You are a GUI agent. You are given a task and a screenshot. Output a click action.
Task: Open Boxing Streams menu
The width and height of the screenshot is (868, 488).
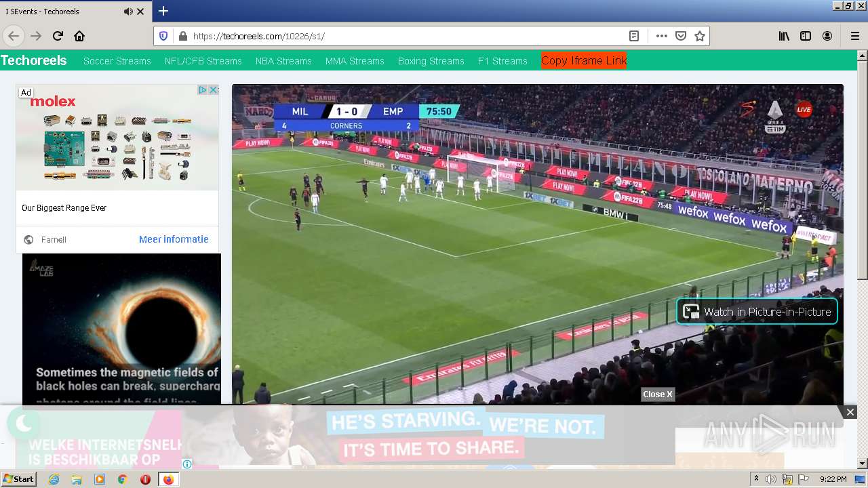(431, 61)
